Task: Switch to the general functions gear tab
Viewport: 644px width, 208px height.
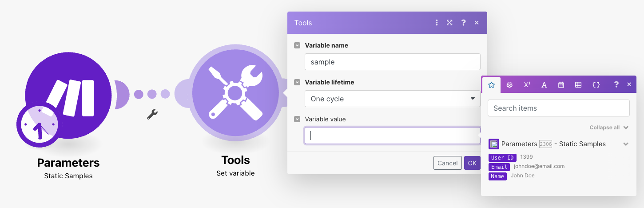Action: tap(509, 85)
